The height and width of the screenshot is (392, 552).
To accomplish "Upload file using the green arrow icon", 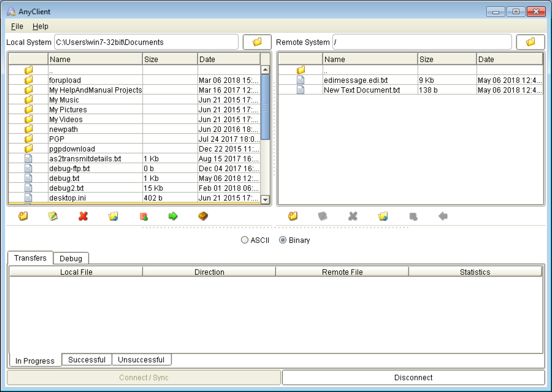I will click(172, 216).
